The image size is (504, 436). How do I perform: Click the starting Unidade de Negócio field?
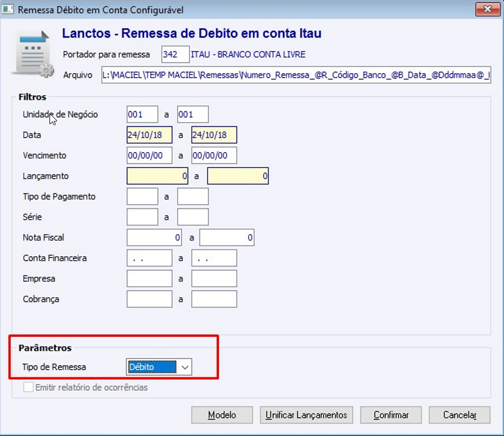[142, 115]
